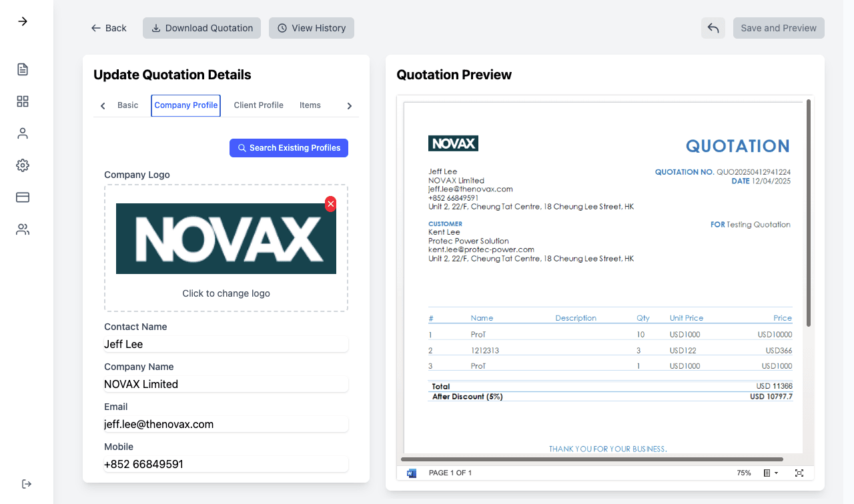Viewport: 854px width, 504px height.
Task: Click the undo arrow near Save and Preview
Action: click(x=713, y=28)
